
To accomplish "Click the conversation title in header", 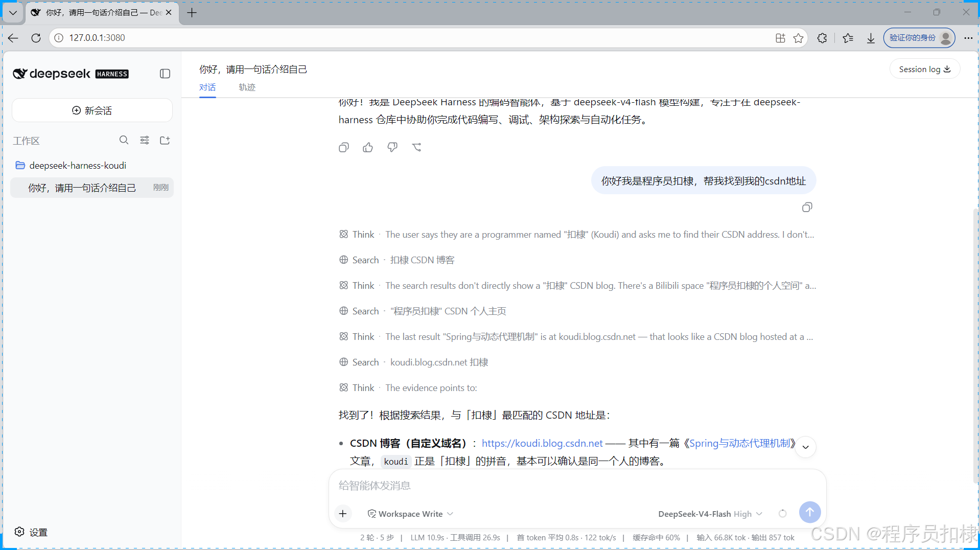I will [253, 69].
